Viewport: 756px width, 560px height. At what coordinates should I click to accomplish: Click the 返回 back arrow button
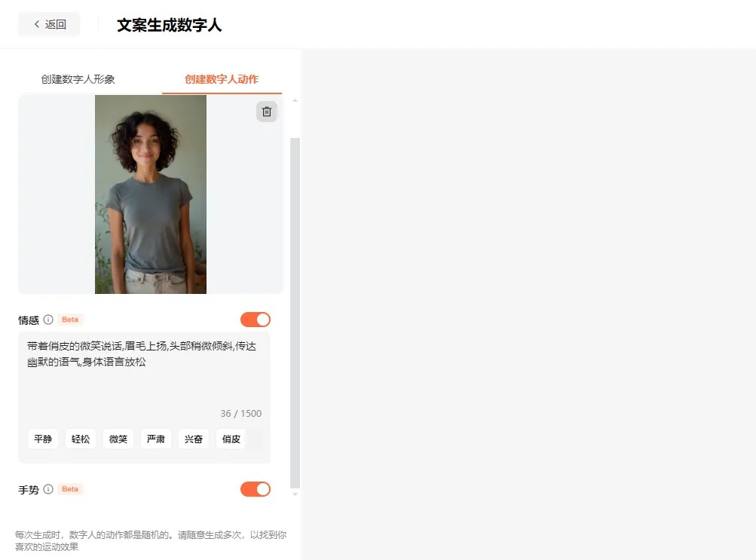49,24
